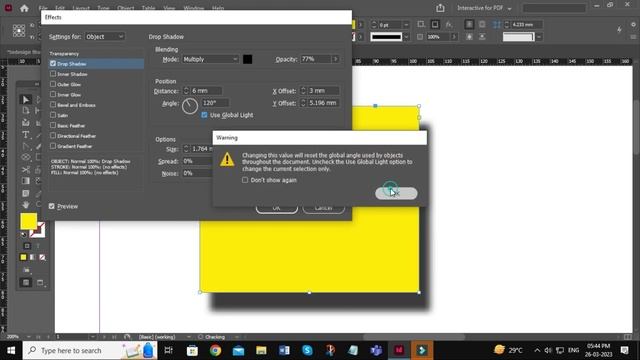Enable the Gradient Feather checkbox

[x=53, y=146]
